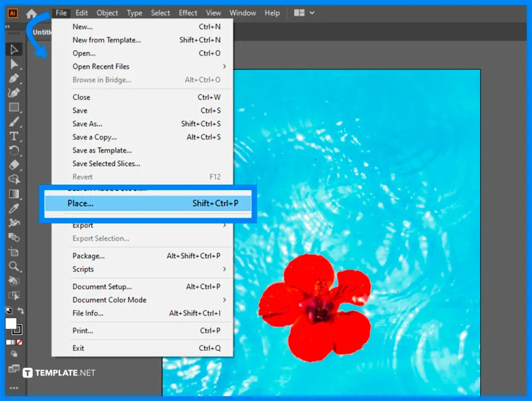Select the Type tool
The width and height of the screenshot is (532, 401).
click(14, 136)
